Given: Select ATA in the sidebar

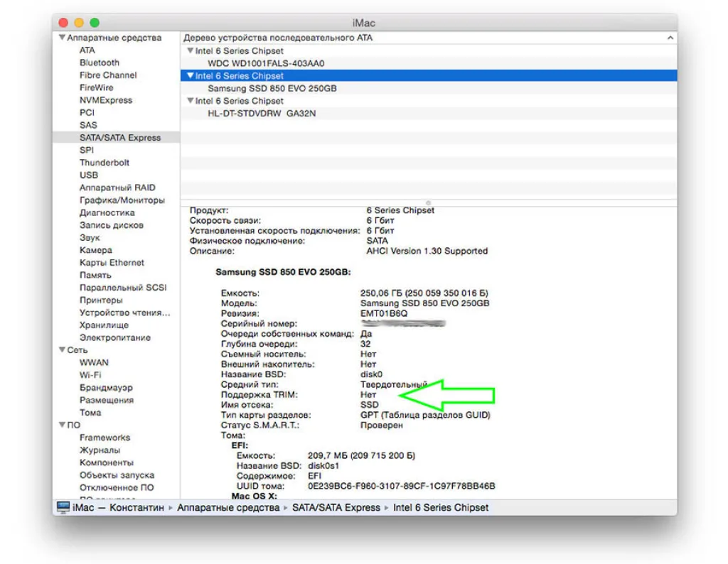Looking at the screenshot, I should 87,50.
